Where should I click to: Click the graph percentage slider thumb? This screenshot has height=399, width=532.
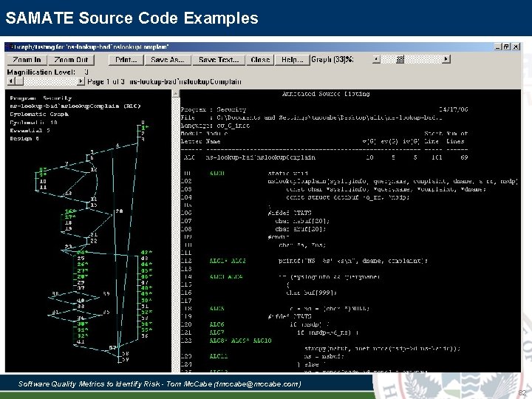[400, 59]
